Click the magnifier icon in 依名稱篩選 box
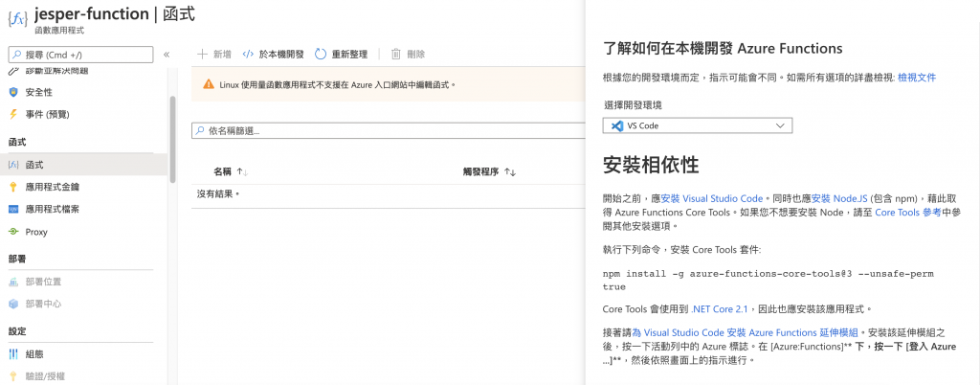Image resolution: width=980 pixels, height=385 pixels. point(200,131)
